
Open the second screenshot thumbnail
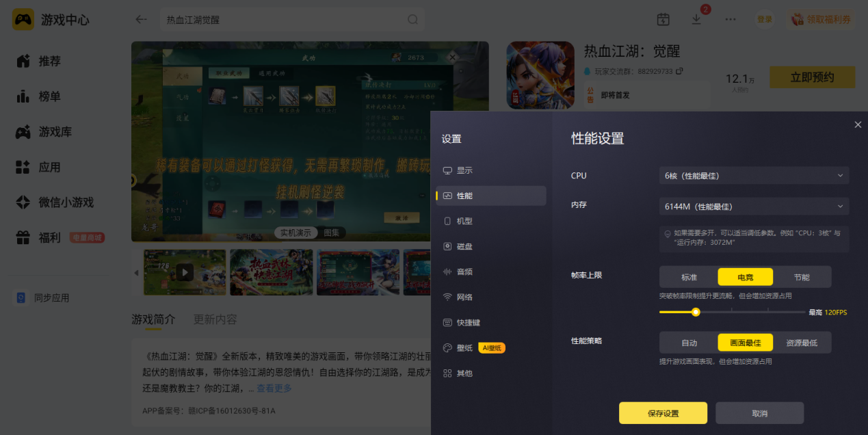[272, 272]
